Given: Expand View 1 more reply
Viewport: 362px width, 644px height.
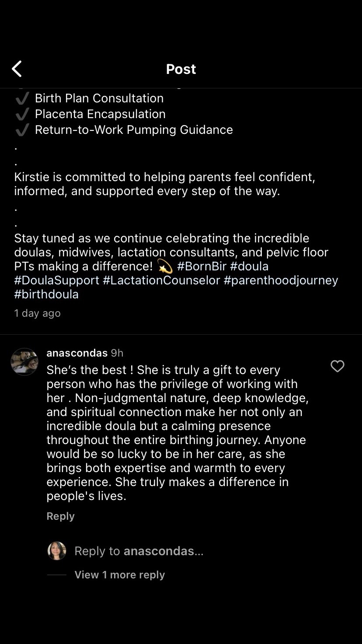Looking at the screenshot, I should pyautogui.click(x=119, y=575).
